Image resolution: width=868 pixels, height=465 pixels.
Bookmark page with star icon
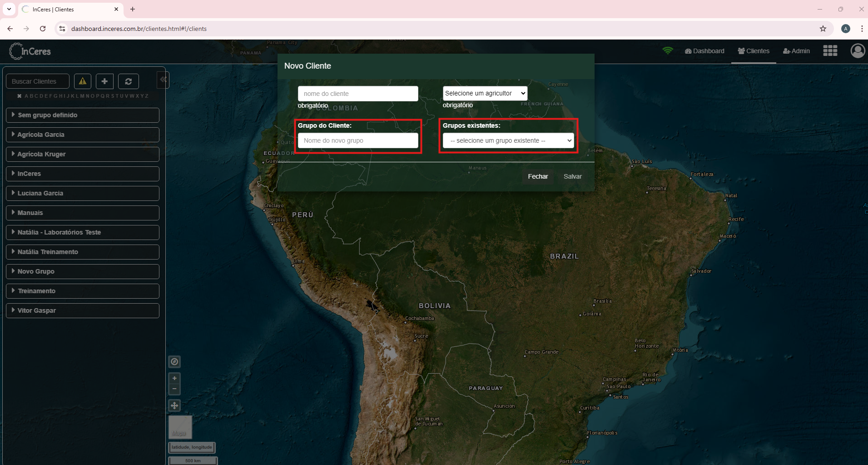823,29
